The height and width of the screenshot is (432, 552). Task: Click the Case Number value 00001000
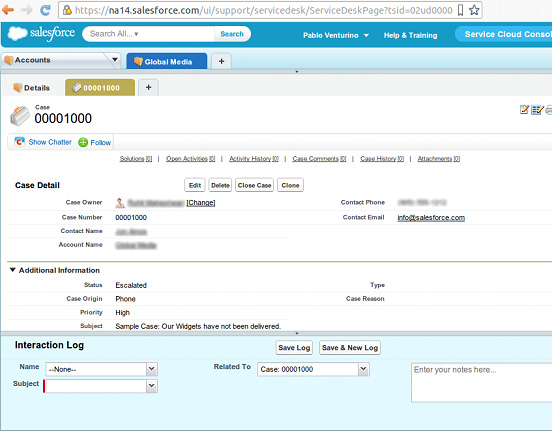tap(131, 218)
